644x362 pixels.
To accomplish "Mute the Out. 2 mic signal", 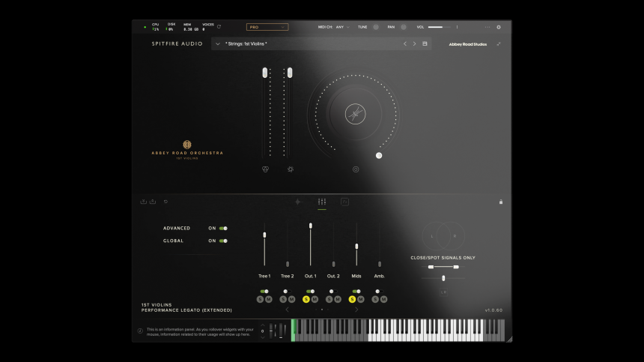I will click(x=338, y=300).
